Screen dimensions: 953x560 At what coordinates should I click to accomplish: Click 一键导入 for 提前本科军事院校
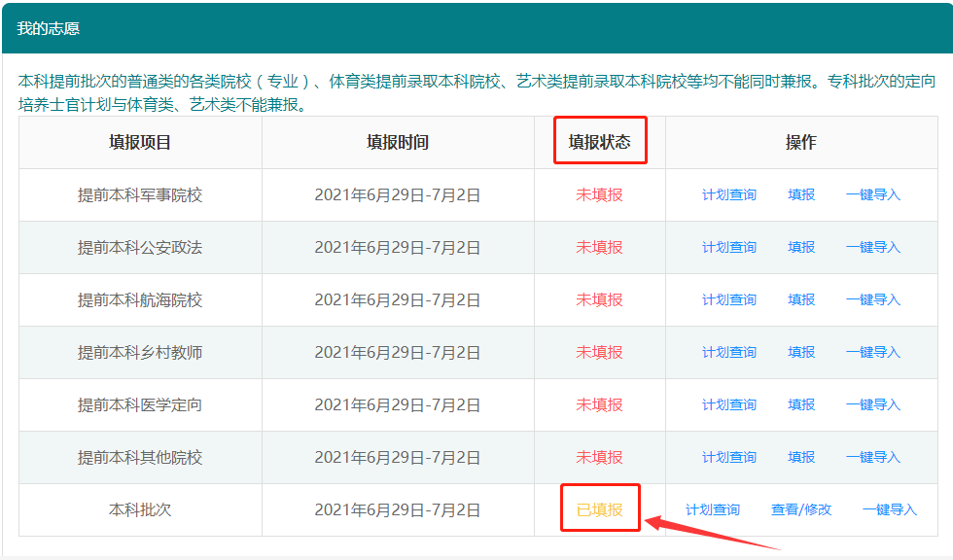(872, 194)
